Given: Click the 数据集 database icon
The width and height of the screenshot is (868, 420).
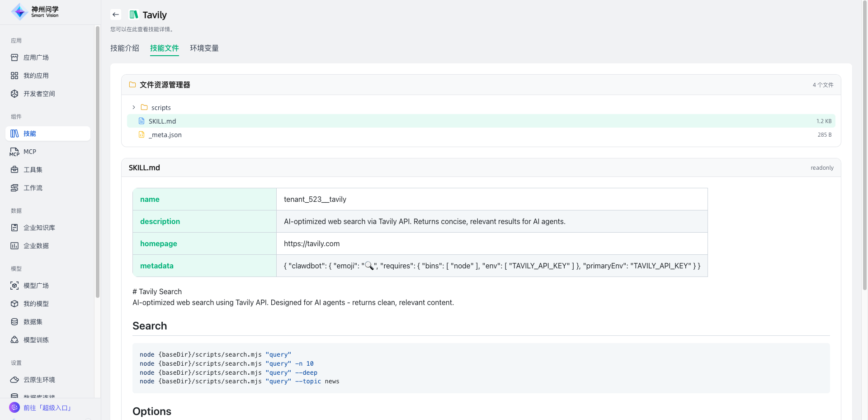Looking at the screenshot, I should tap(14, 322).
